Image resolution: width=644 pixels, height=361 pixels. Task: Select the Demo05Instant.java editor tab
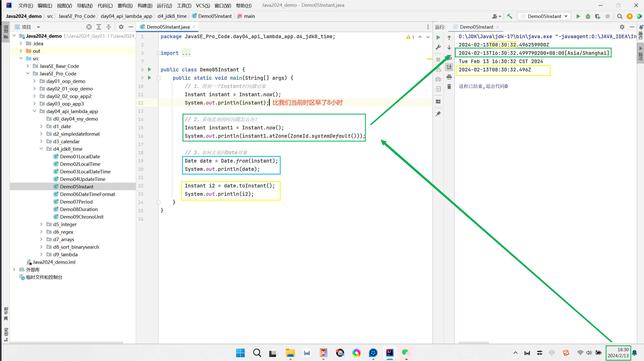pos(168,27)
